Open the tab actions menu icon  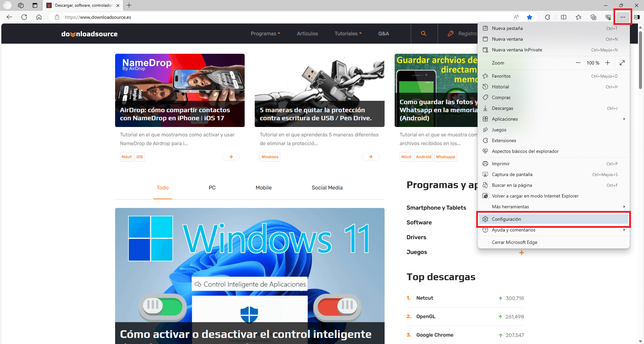point(35,5)
